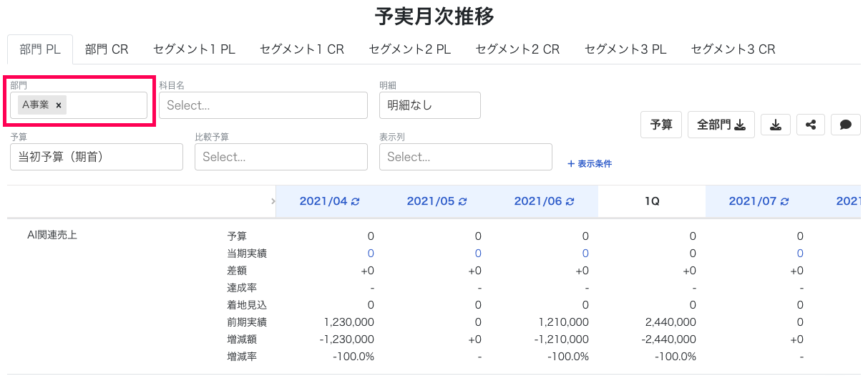Open 当期実績 value 0 for 2021/05
This screenshot has height=376, width=868.
tap(478, 254)
